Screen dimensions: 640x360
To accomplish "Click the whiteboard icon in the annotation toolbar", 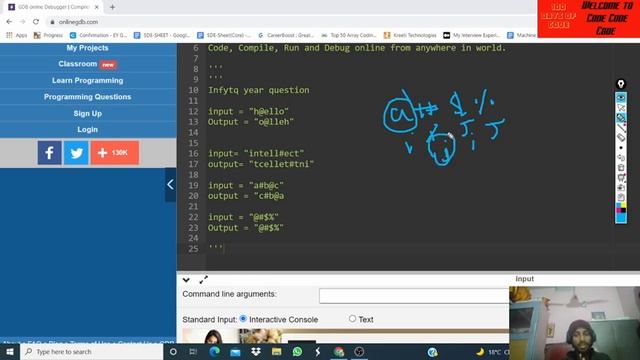I will tap(621, 178).
